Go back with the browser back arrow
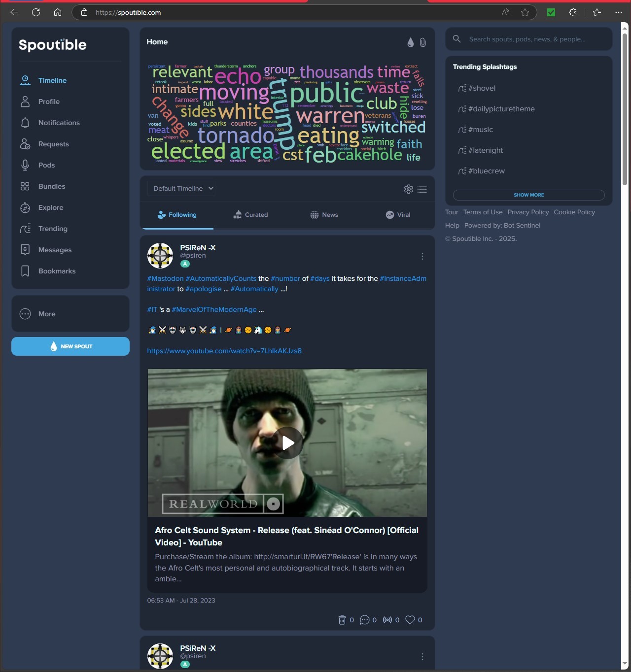The width and height of the screenshot is (631, 672). 14,12
